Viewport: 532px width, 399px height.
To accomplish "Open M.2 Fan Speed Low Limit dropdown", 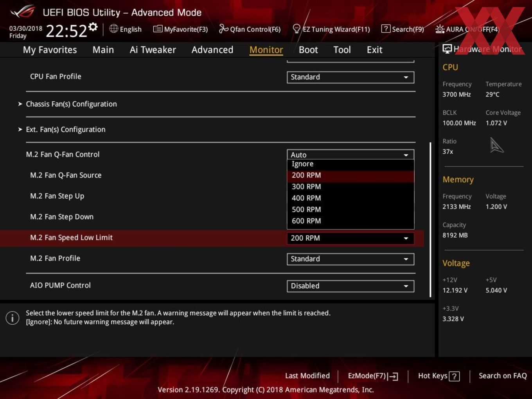I will point(350,238).
